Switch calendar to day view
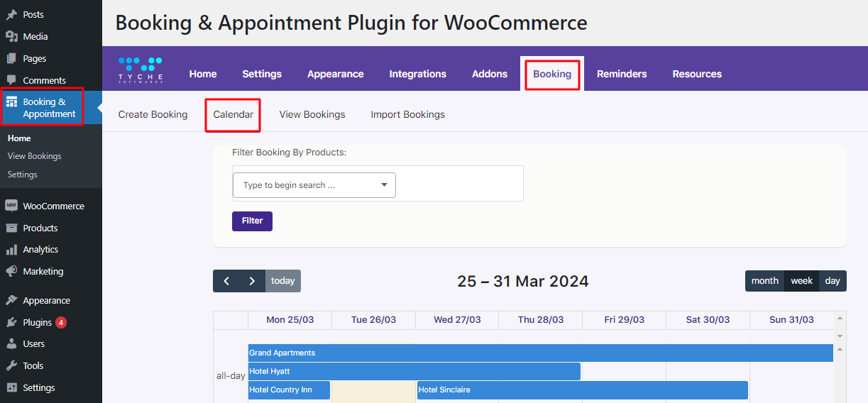Screen dimensions: 868x403 (x=833, y=281)
